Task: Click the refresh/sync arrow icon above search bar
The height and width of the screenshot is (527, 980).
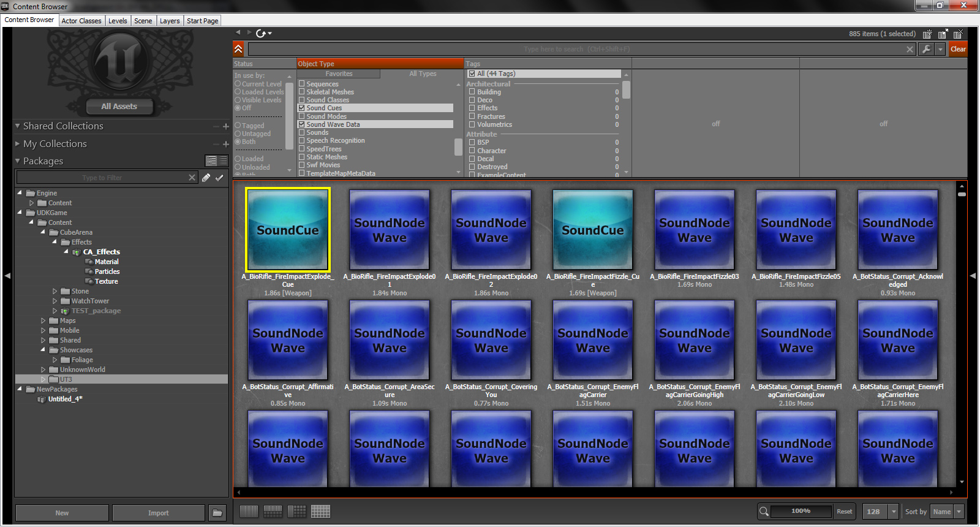Action: click(x=262, y=34)
